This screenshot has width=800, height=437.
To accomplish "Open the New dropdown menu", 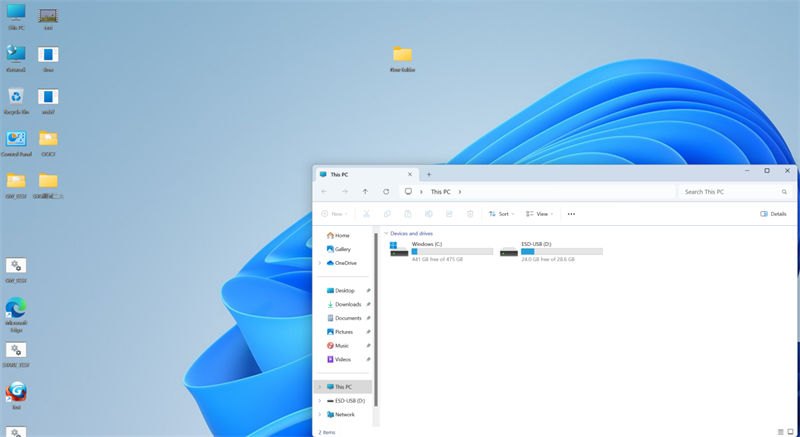I will click(x=334, y=214).
